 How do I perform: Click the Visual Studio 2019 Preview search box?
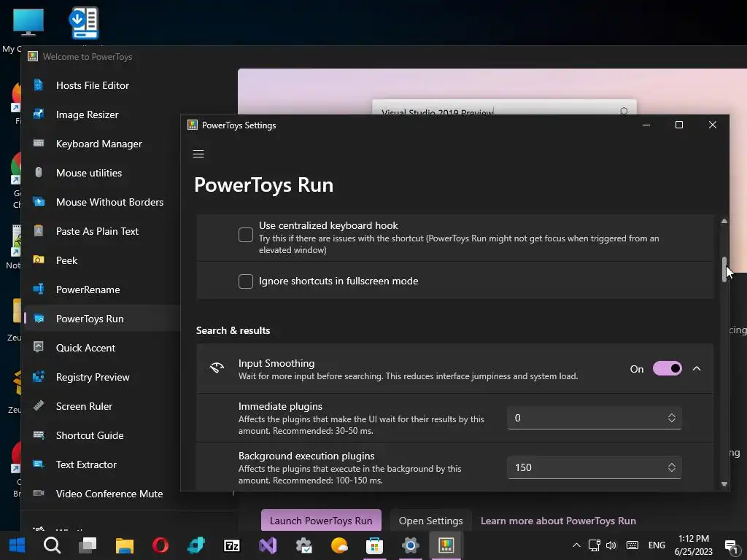pyautogui.click(x=504, y=108)
